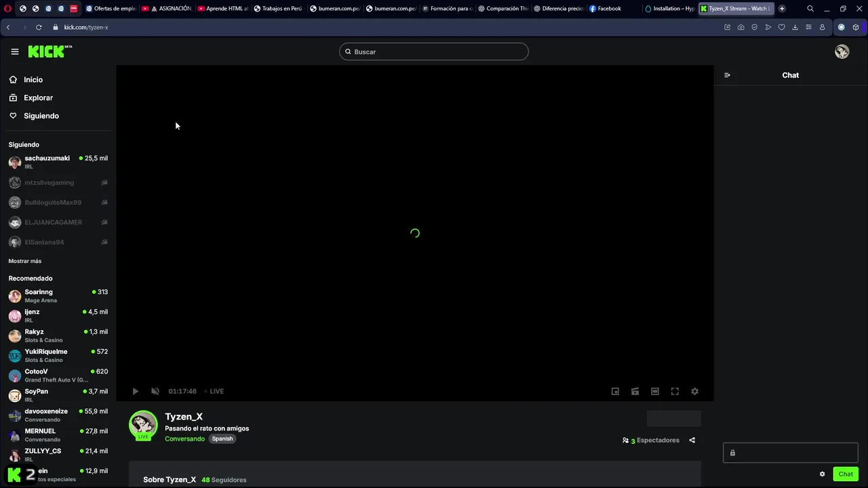
Task: Open bookmarks heart icon in toolbar
Action: tap(781, 27)
